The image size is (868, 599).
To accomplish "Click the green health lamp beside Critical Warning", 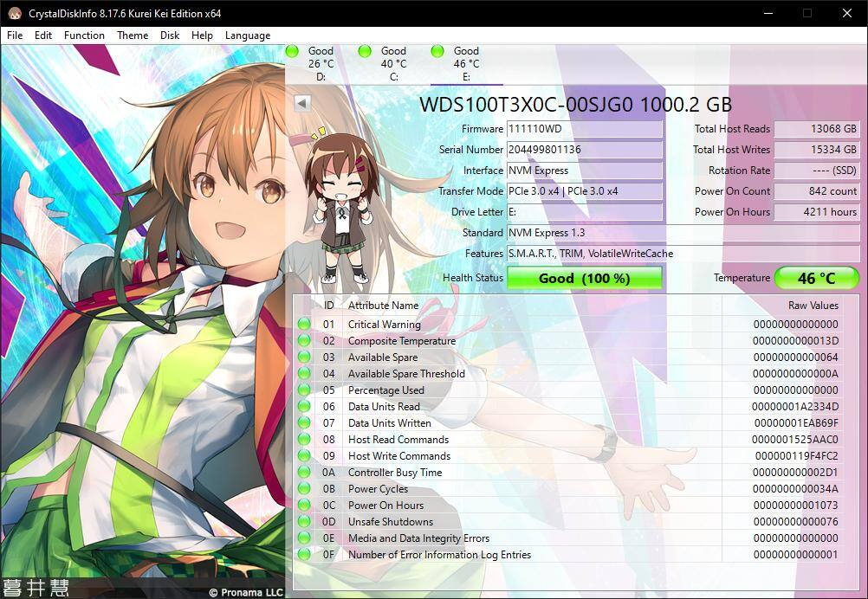I will click(306, 324).
